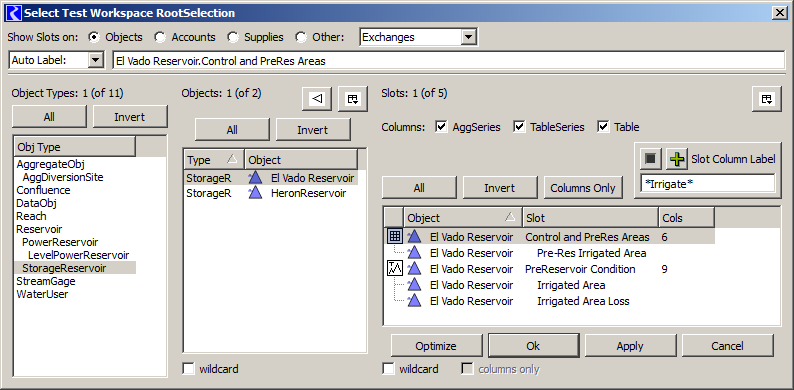The width and height of the screenshot is (794, 390).
Task: Click the Slot column header
Action: [590, 218]
